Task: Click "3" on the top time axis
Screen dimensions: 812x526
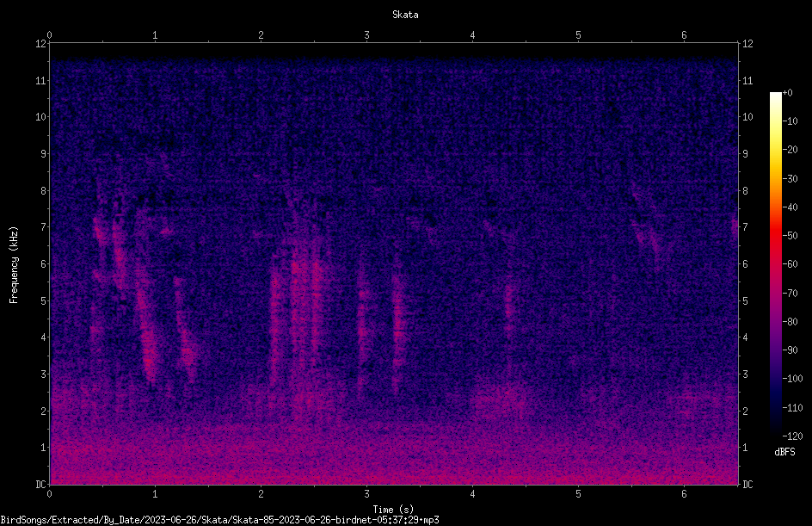Action: pyautogui.click(x=366, y=35)
